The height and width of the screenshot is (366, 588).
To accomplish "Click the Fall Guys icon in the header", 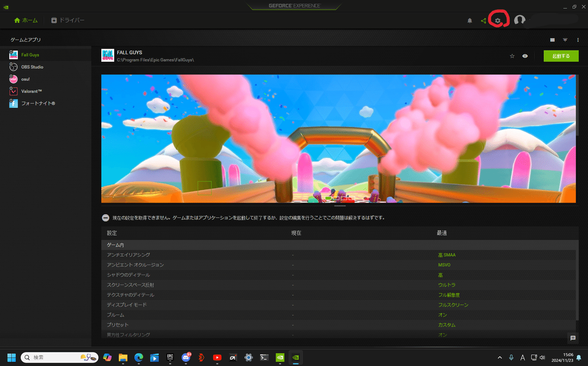I will pyautogui.click(x=107, y=55).
